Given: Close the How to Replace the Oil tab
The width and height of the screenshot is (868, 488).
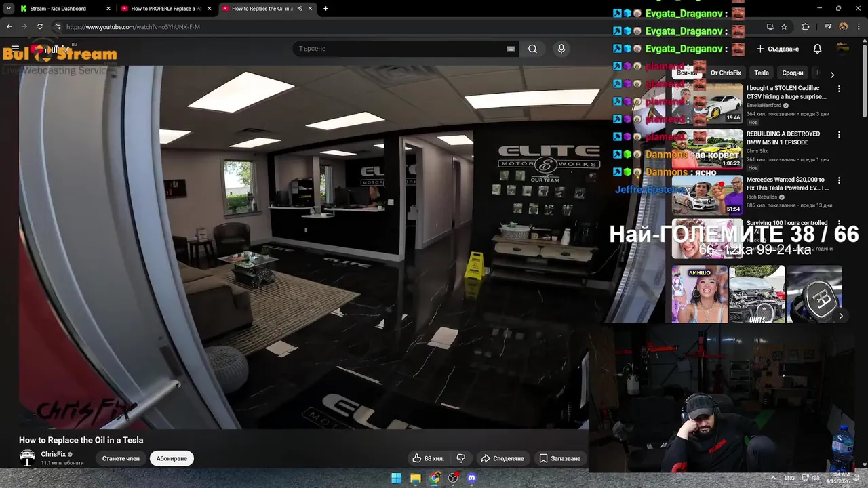Looking at the screenshot, I should pyautogui.click(x=311, y=9).
